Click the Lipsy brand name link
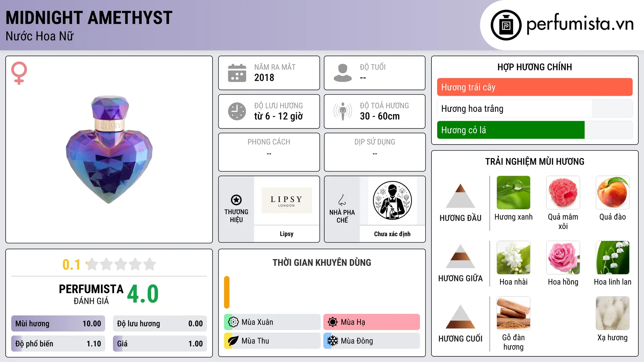 pyautogui.click(x=286, y=234)
